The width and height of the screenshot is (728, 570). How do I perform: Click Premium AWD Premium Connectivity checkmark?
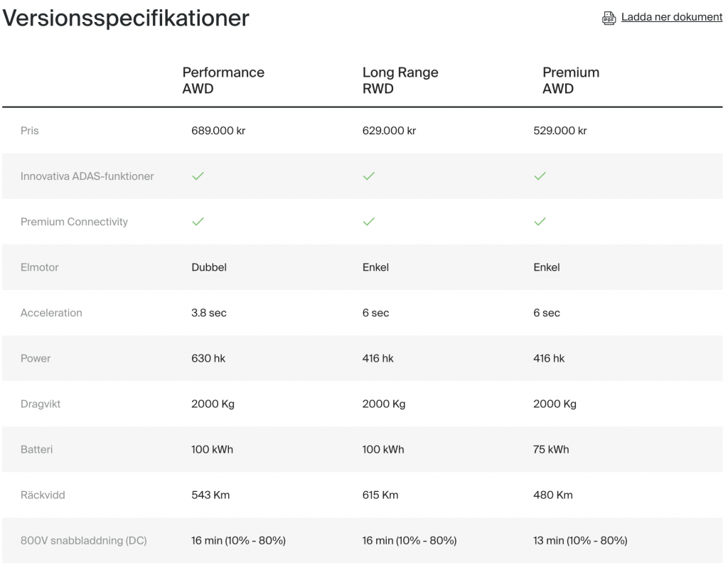click(540, 222)
